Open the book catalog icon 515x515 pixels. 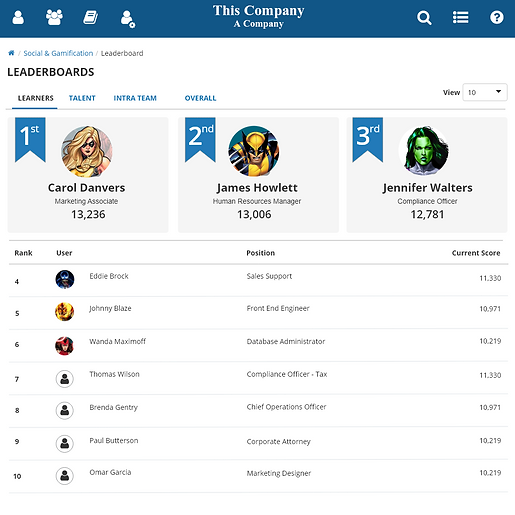click(x=90, y=17)
